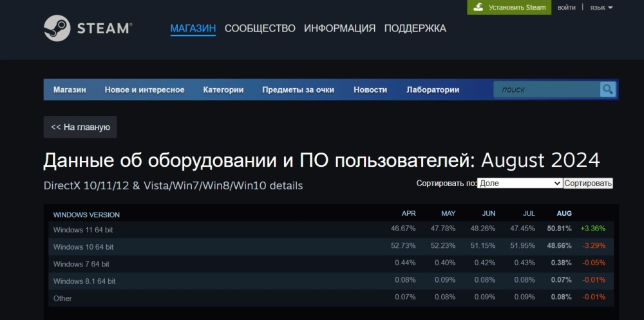Click the Steam logo icon
Viewport: 644px width, 320px height.
[57, 28]
